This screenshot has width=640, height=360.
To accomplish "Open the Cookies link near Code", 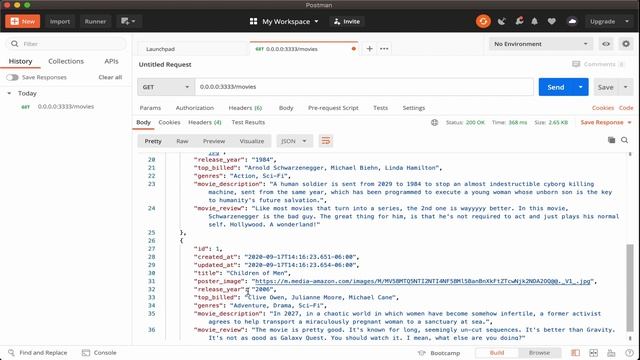I will [603, 108].
